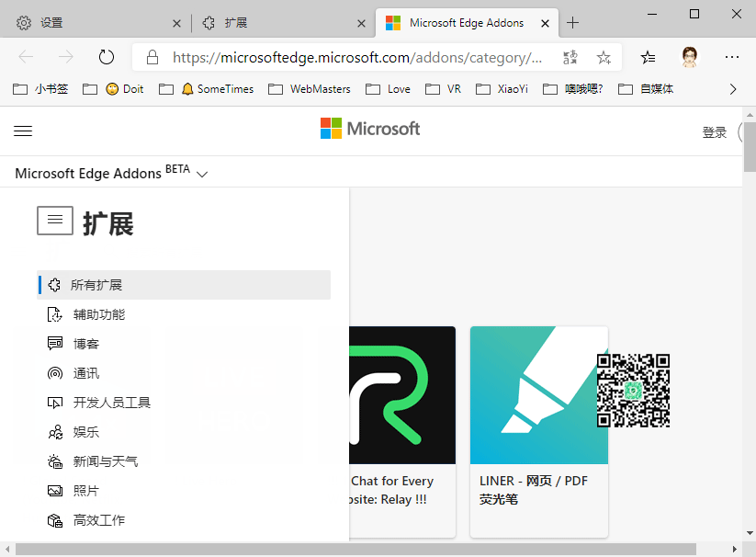Collapse the extensions category sidebar button

pos(55,221)
